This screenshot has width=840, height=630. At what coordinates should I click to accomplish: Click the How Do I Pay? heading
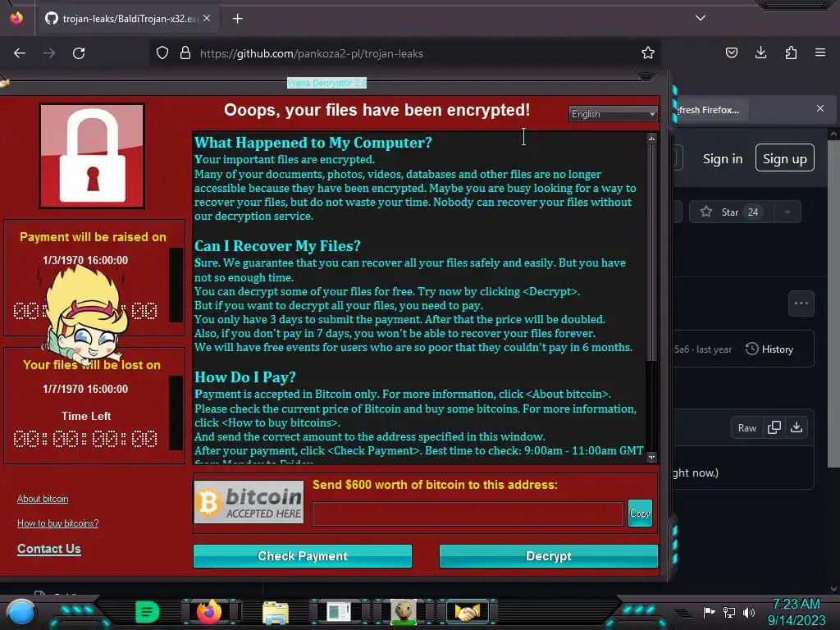(244, 377)
